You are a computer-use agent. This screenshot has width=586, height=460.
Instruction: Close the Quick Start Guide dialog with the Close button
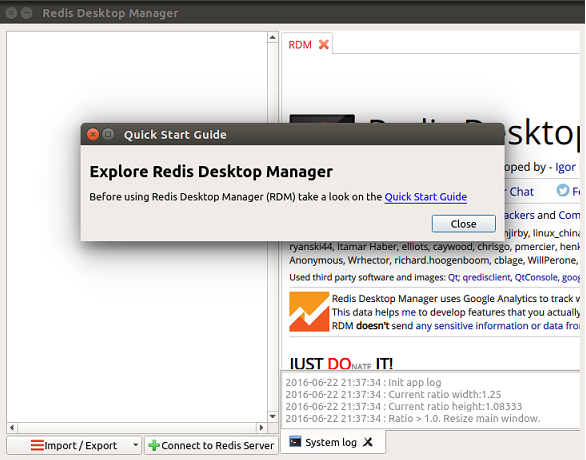point(463,223)
